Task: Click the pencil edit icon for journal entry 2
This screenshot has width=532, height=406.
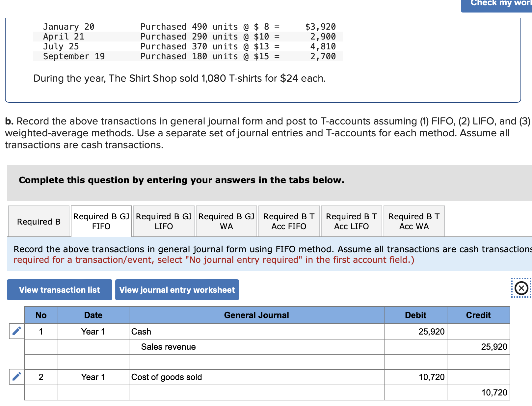Action: (16, 377)
